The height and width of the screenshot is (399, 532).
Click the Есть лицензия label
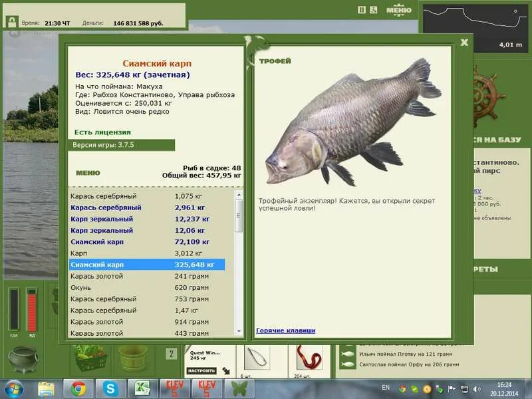102,132
